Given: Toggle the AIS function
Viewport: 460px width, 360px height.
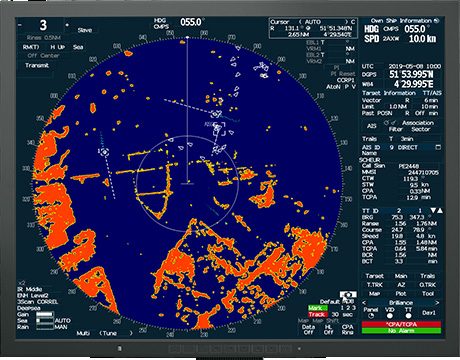Looking at the screenshot, I should pos(372,126).
